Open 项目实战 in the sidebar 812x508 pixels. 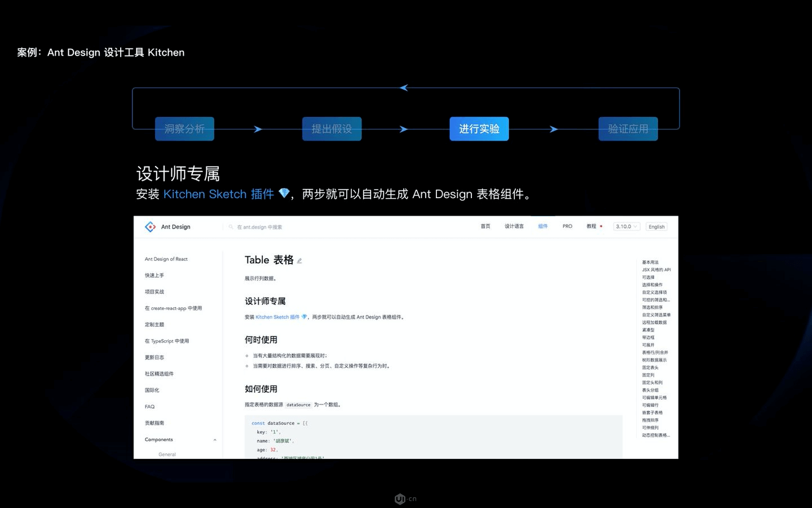tap(155, 292)
